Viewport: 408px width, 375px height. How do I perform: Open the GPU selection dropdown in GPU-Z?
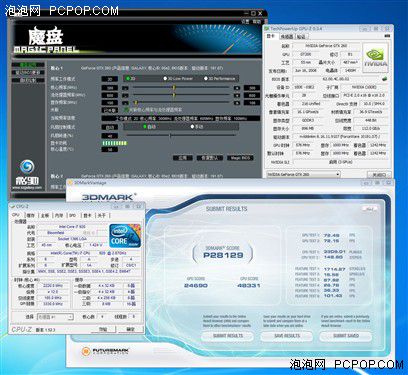point(303,174)
